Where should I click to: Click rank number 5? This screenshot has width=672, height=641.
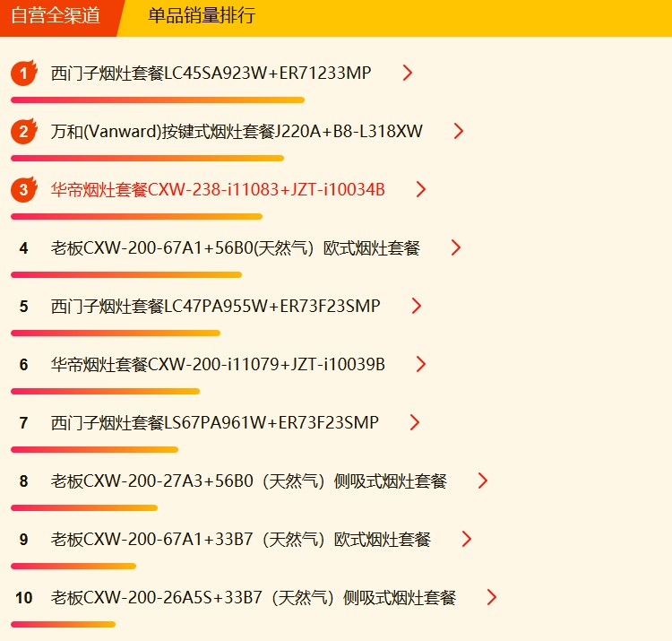tap(23, 307)
